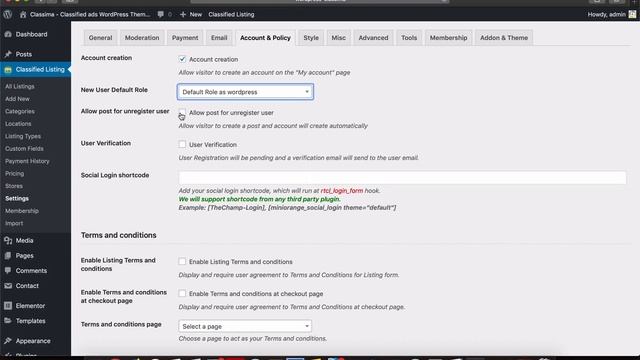Screen dimensions: 640x360
Task: Open Payment History in sidebar
Action: point(27,161)
